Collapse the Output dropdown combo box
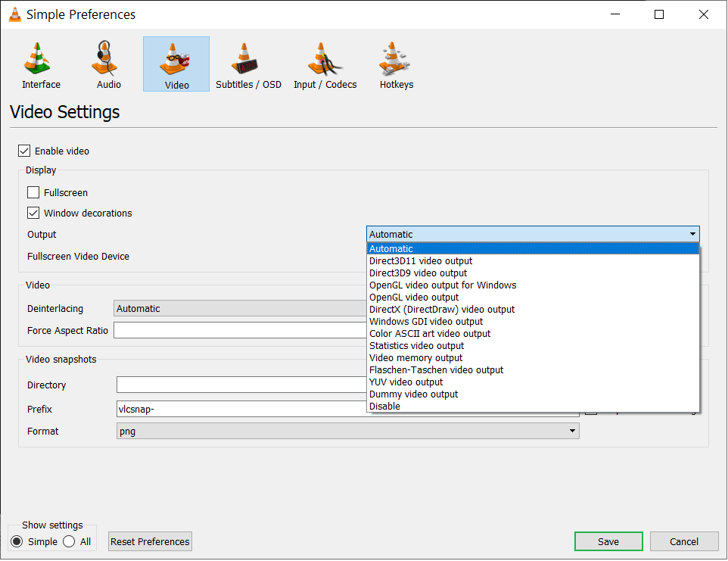 [x=533, y=234]
